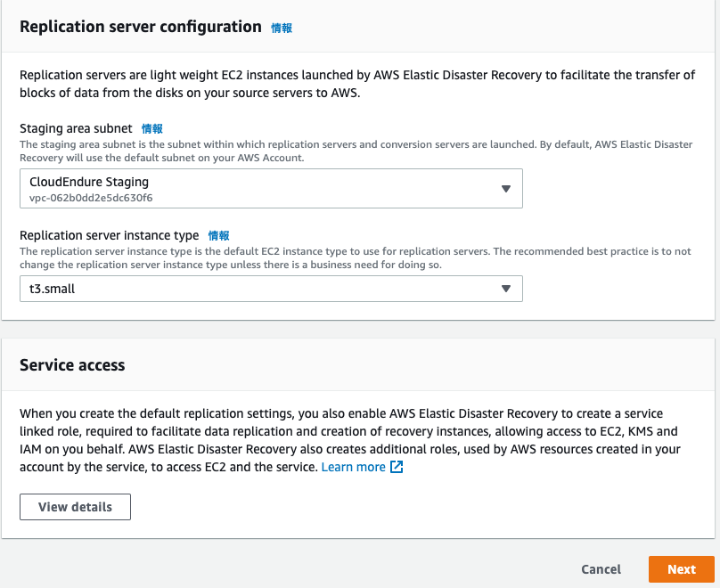Click the Replication server instance type label

[109, 236]
